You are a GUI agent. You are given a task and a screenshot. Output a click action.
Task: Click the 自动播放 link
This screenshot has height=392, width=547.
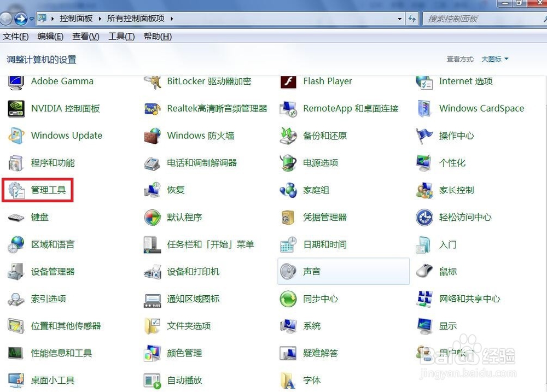point(184,381)
